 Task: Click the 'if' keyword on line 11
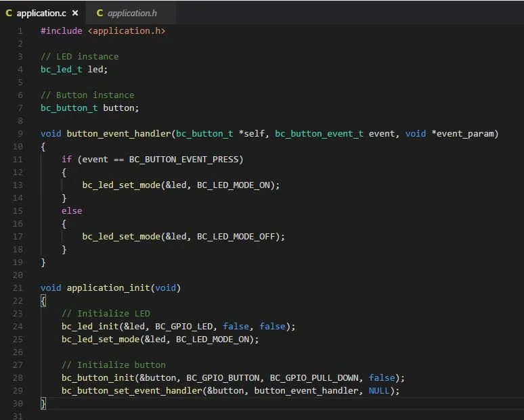tap(66, 159)
